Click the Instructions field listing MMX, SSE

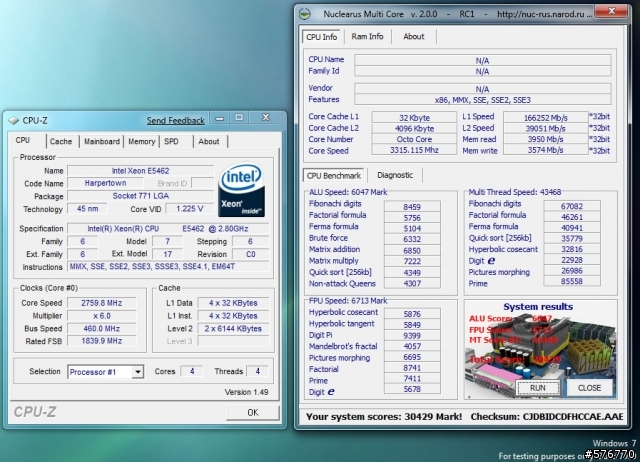(x=168, y=267)
